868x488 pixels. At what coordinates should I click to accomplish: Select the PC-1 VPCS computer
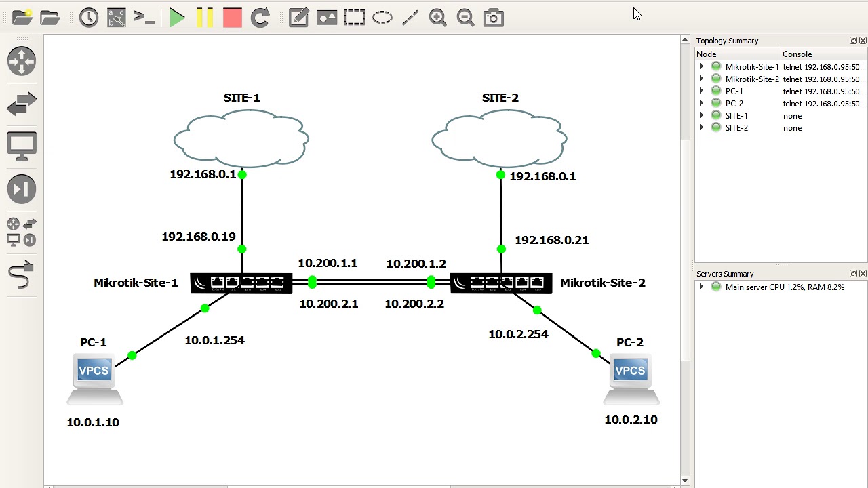[94, 380]
